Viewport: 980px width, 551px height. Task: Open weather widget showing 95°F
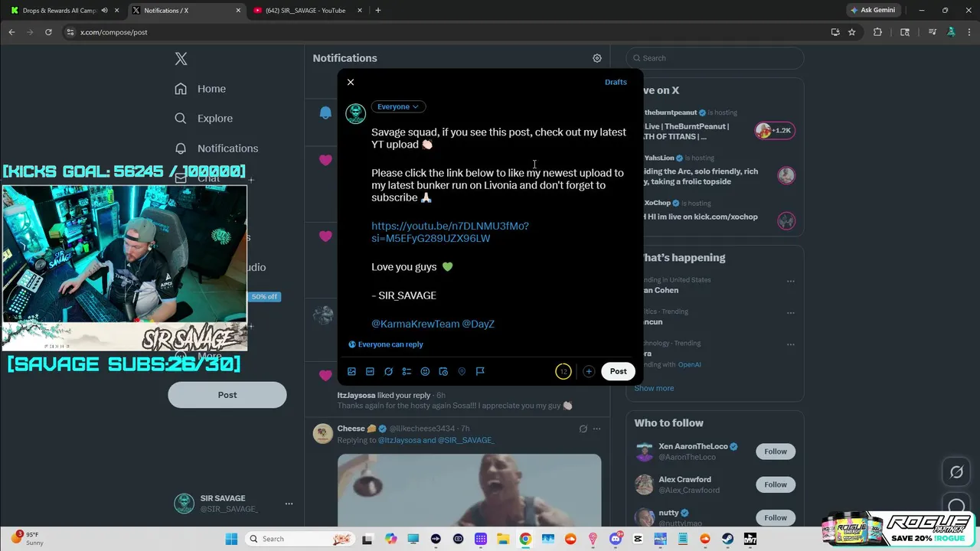click(27, 539)
